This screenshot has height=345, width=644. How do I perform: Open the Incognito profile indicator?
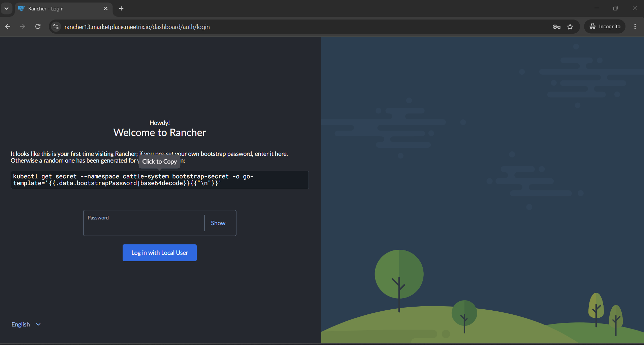(x=605, y=27)
